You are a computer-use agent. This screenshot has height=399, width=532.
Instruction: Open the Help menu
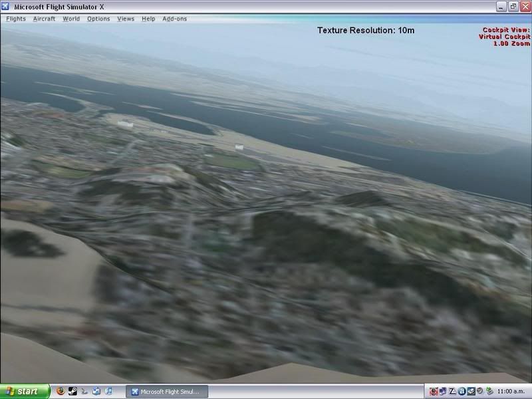(148, 19)
